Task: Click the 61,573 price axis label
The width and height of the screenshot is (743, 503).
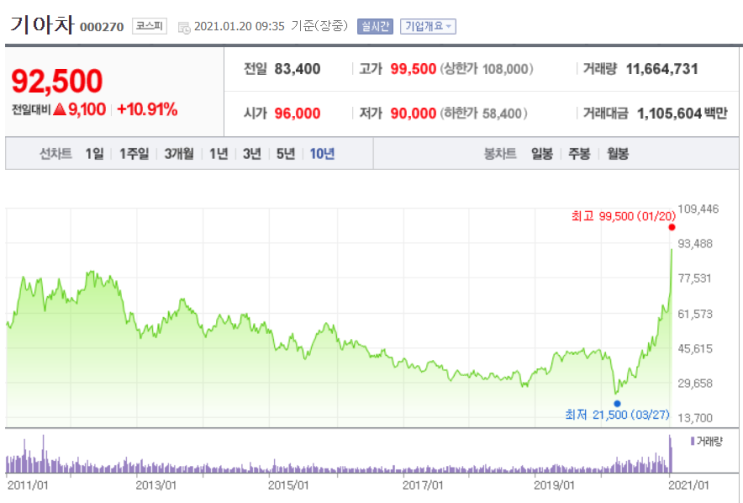Action: [695, 314]
